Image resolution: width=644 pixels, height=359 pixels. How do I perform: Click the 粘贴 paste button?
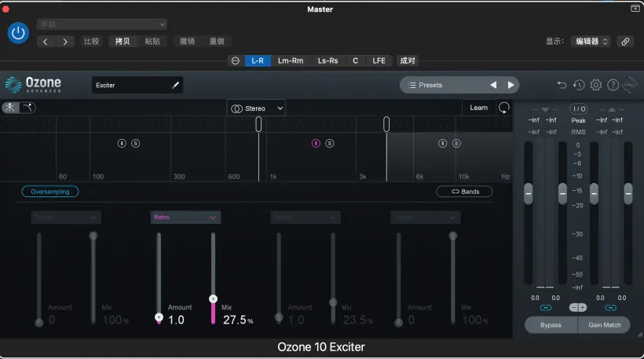click(152, 41)
